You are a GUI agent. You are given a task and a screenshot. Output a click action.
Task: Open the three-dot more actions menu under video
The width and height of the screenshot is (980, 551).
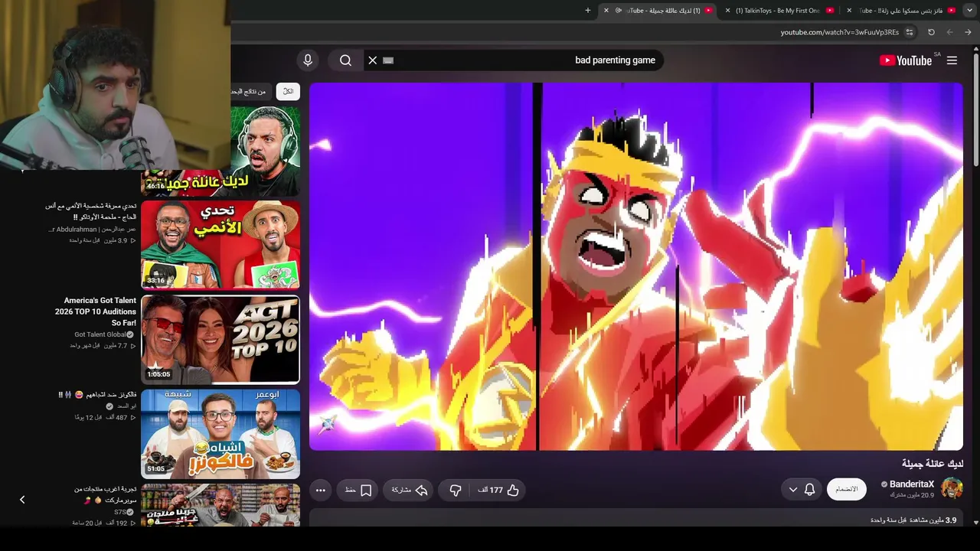pos(321,490)
